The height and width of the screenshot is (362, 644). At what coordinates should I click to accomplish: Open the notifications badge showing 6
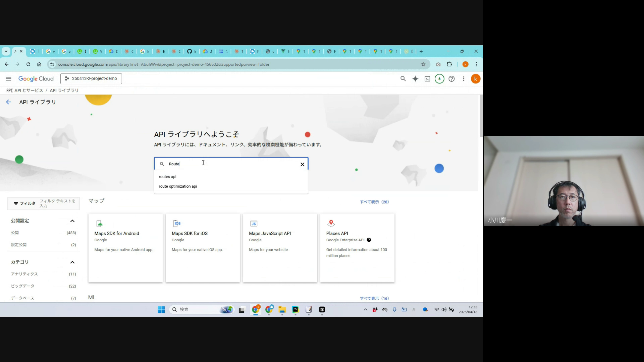click(x=439, y=79)
